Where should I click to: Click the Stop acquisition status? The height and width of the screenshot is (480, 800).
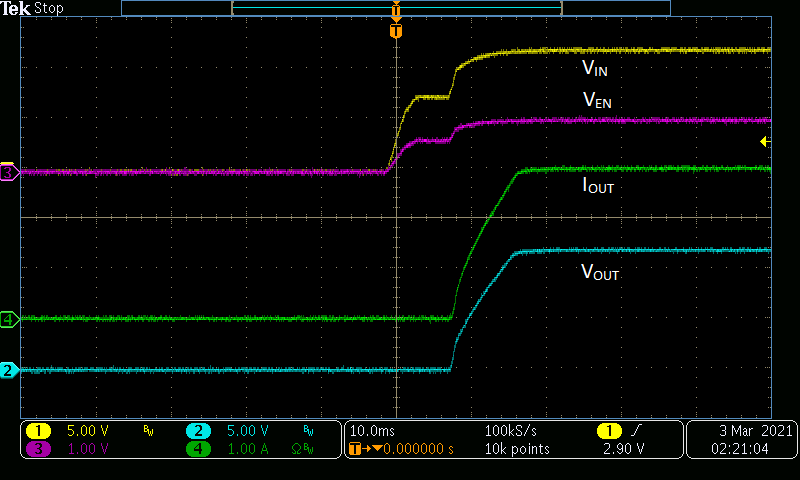tap(49, 9)
